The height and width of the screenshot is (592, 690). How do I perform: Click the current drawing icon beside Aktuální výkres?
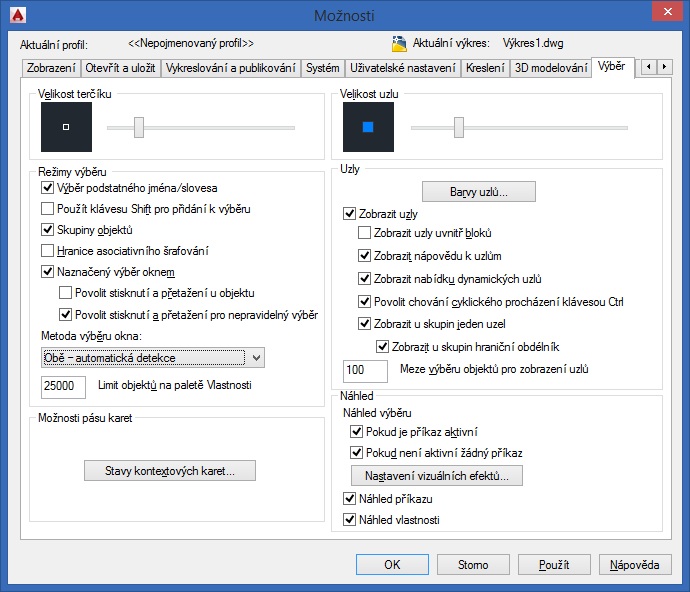coord(399,44)
